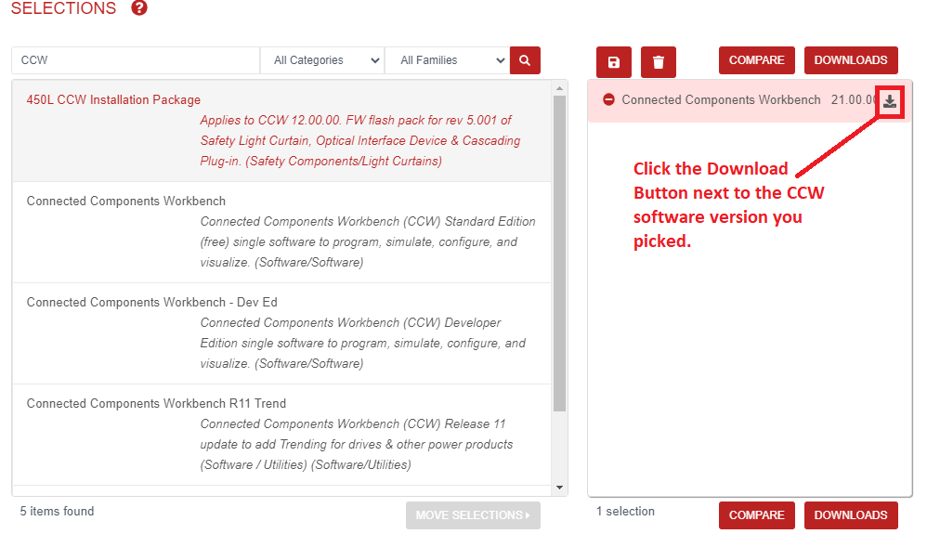This screenshot has width=927, height=560.
Task: Click the '5 items found' status text
Action: coord(57,511)
